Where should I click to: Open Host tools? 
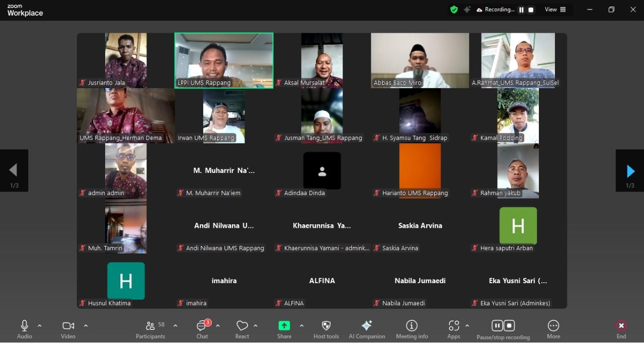[x=326, y=329]
